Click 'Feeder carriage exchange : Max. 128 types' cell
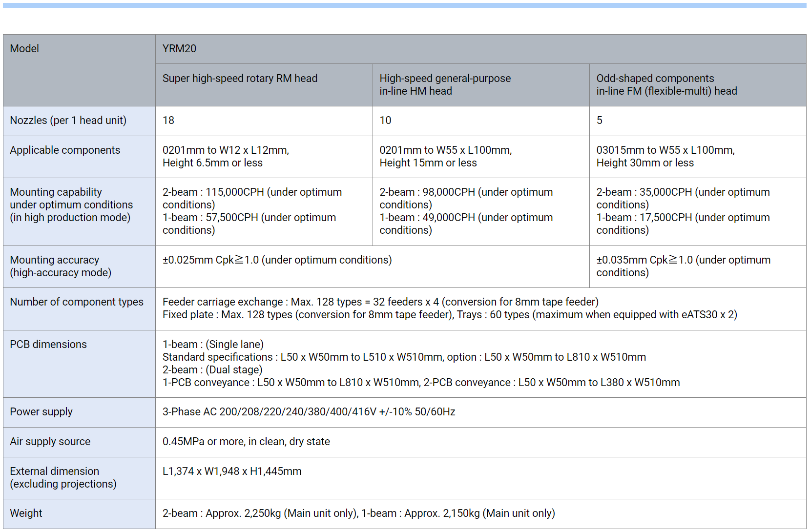 click(x=481, y=309)
